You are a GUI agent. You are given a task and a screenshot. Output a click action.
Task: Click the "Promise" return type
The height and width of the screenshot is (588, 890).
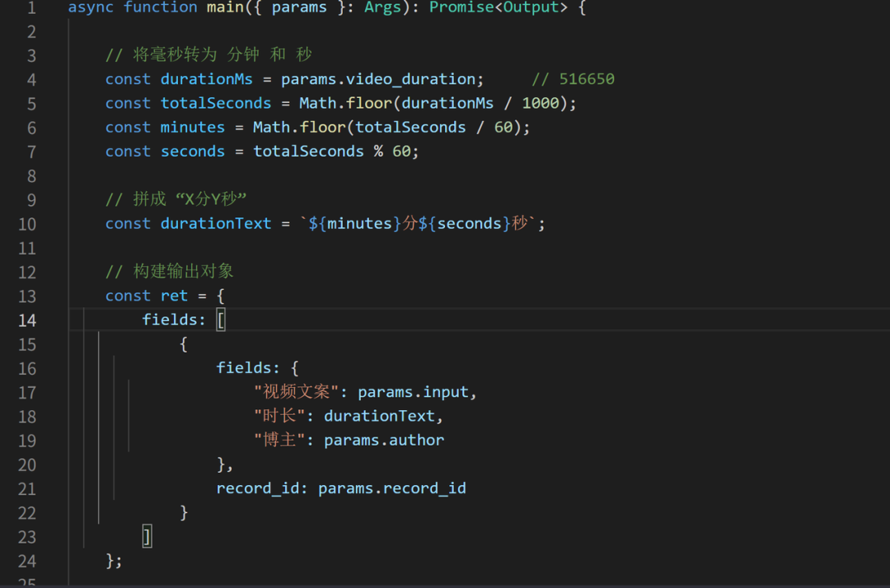click(461, 7)
